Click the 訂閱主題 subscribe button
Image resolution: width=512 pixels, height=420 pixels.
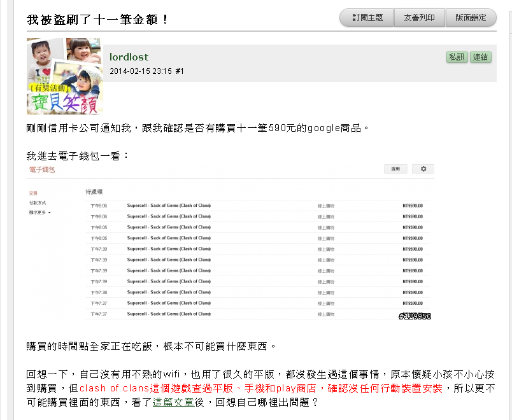(x=367, y=18)
